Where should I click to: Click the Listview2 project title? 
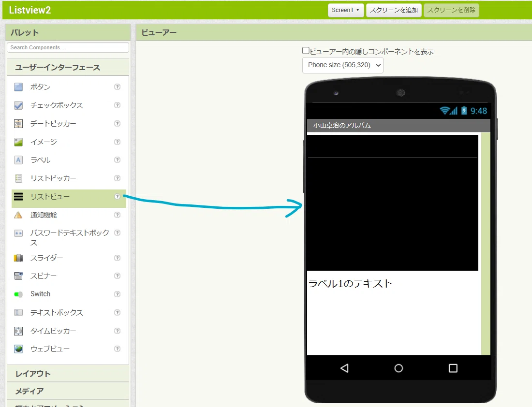(30, 10)
